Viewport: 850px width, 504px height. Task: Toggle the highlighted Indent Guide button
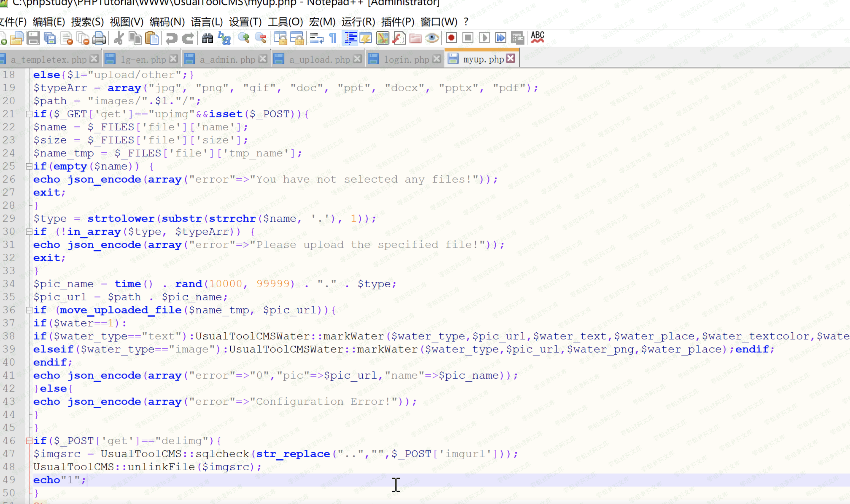[350, 38]
